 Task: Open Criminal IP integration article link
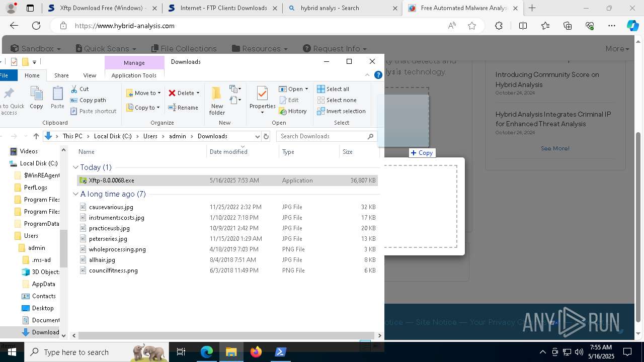point(553,119)
